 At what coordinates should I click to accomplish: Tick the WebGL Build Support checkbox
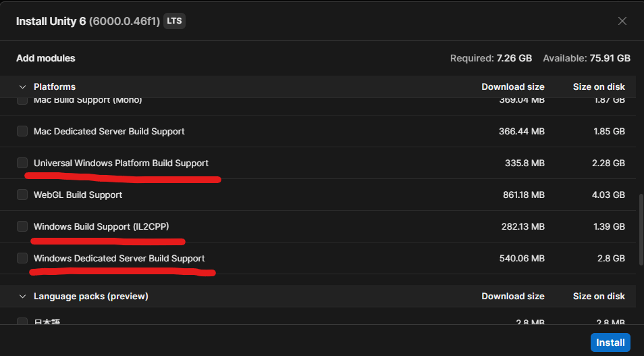22,195
